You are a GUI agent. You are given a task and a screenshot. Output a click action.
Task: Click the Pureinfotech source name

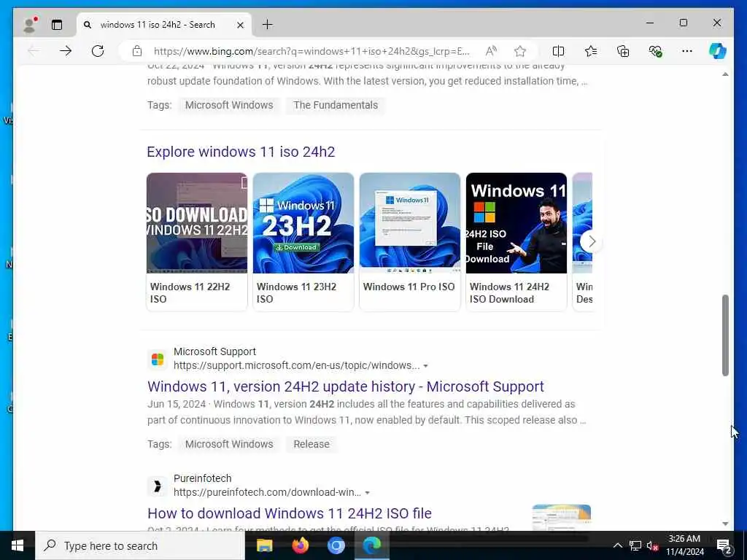pos(203,478)
